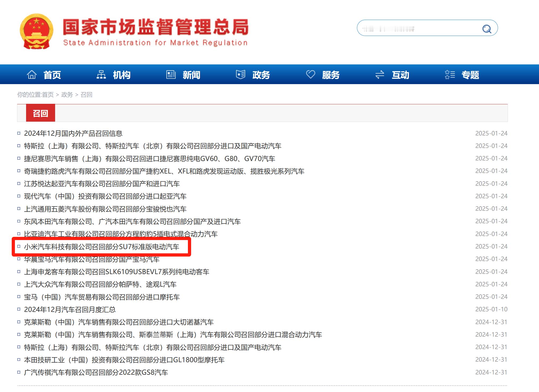Open the 专题 navigation menu
539x392 pixels.
(470, 75)
